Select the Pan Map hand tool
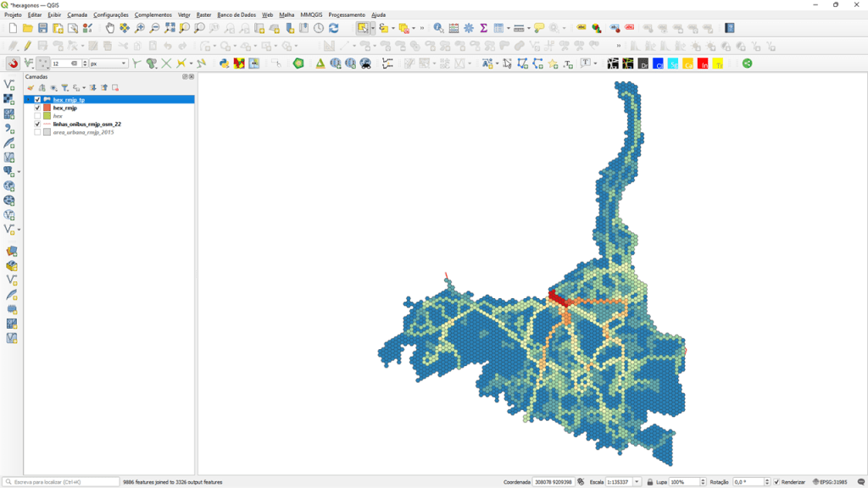 tap(109, 28)
